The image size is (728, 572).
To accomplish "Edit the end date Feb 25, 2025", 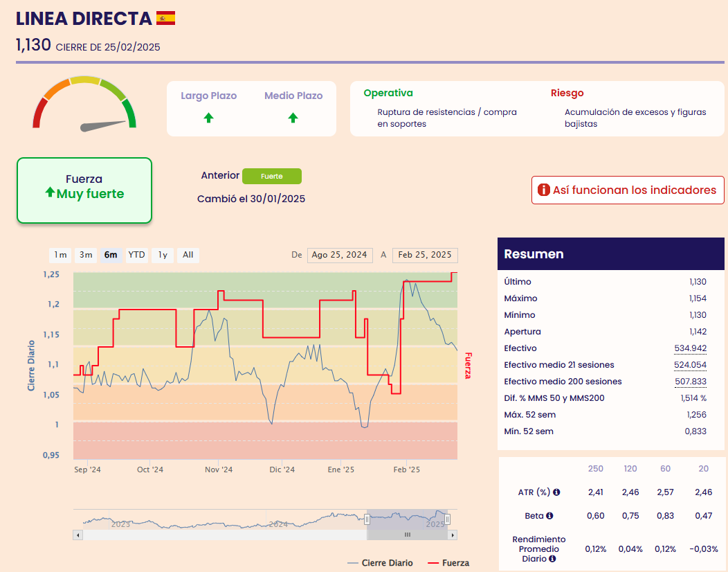I will click(425, 255).
